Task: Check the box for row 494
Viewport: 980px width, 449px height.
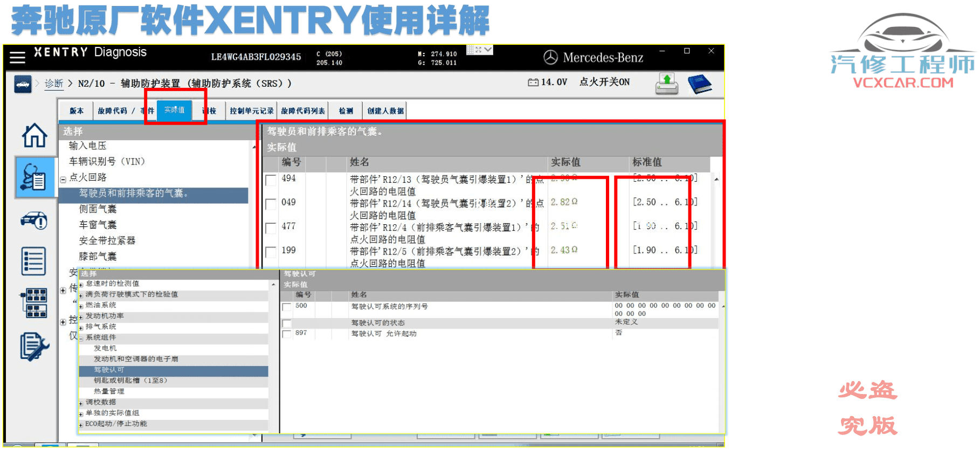Action: (x=271, y=180)
